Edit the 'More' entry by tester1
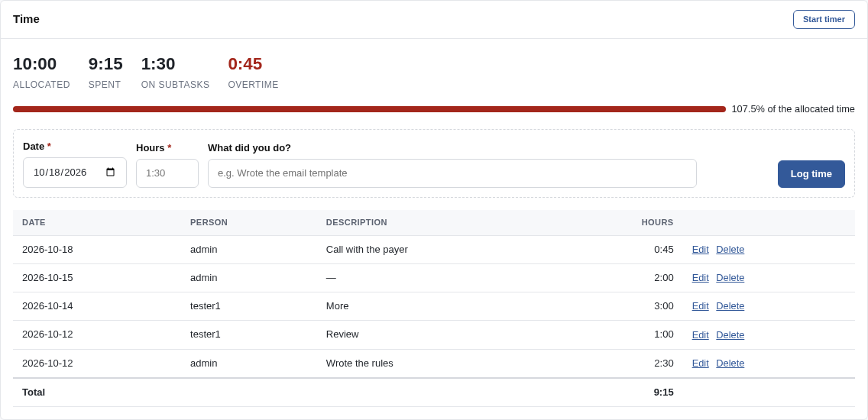Screen dimensions: 868x420 coord(700,306)
